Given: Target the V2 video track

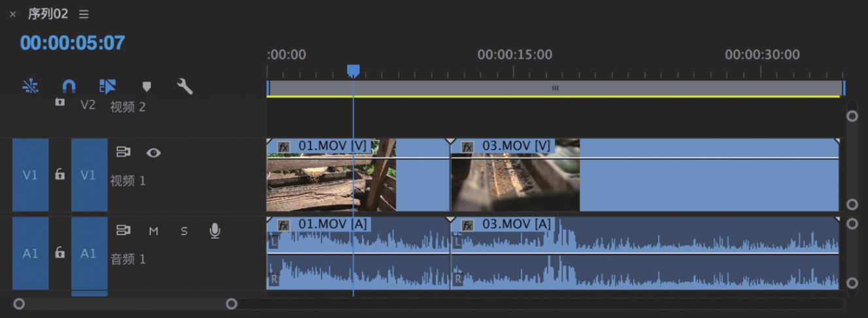Looking at the screenshot, I should [x=88, y=104].
